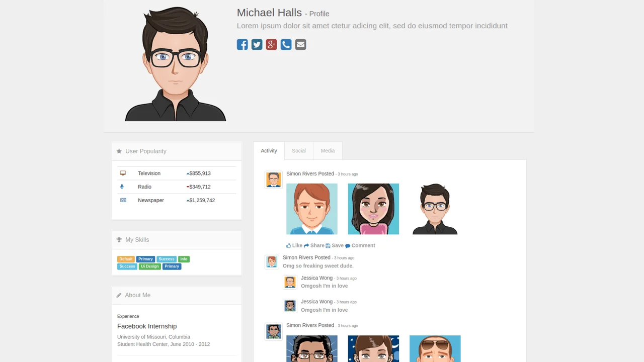The image size is (644, 362).
Task: Open Michael's Facebook profile icon
Action: tap(242, 44)
